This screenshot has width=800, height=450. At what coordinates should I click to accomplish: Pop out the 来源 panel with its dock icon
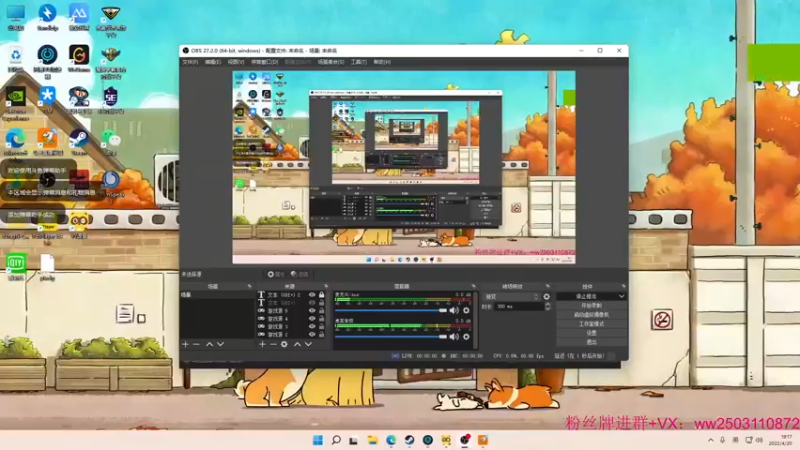[326, 286]
